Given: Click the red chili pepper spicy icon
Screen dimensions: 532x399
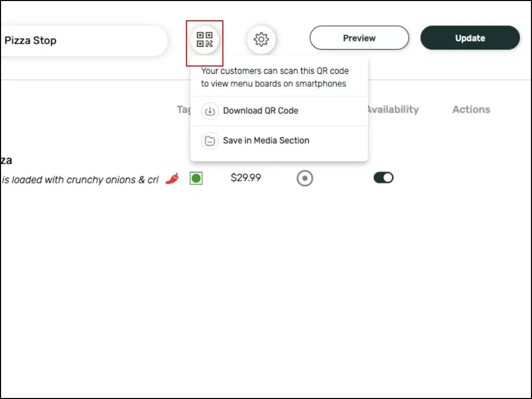Looking at the screenshot, I should click(172, 179).
